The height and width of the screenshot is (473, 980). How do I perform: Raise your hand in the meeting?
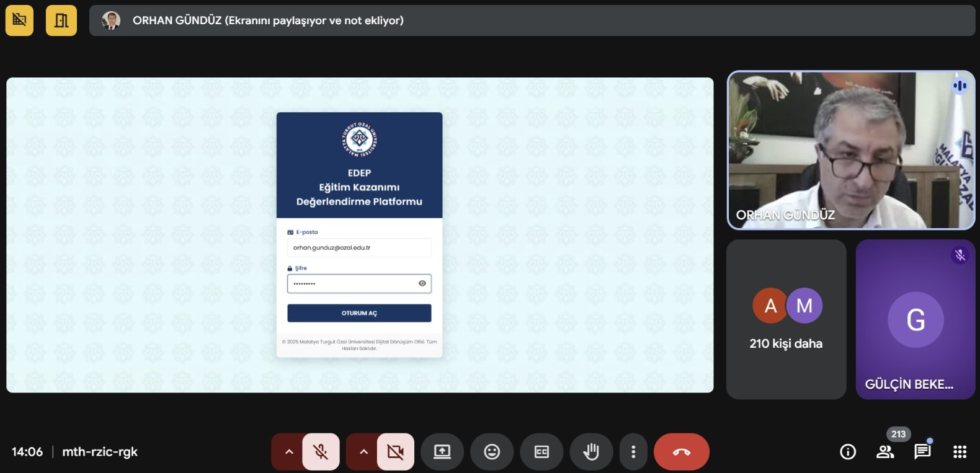click(591, 452)
